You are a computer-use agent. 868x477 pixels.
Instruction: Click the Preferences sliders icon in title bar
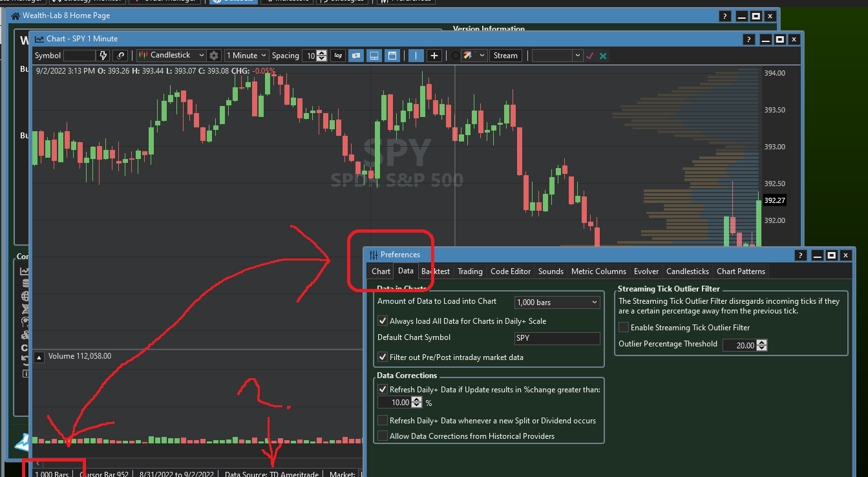point(374,255)
